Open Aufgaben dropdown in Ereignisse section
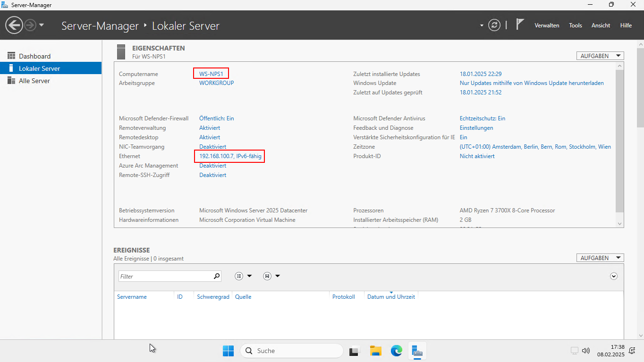 tap(600, 258)
